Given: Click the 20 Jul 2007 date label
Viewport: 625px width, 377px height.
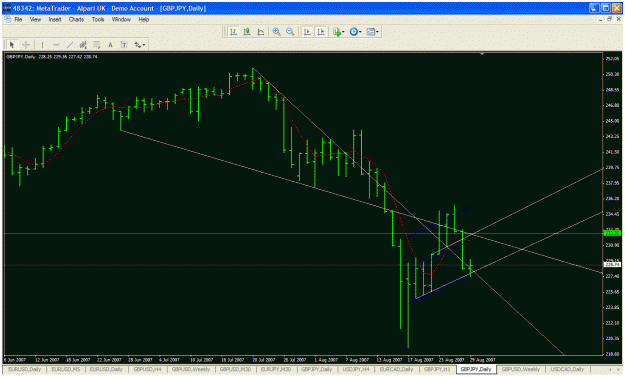Looking at the screenshot, I should (x=264, y=359).
